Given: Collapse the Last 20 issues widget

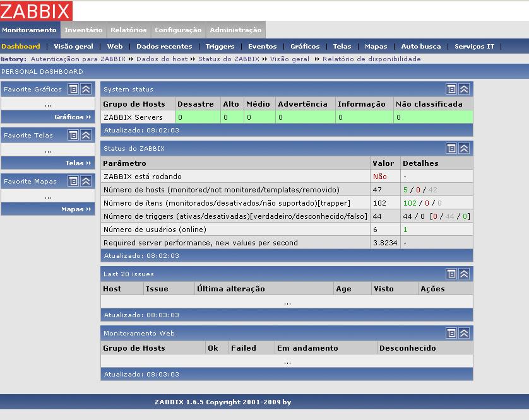Looking at the screenshot, I should (464, 274).
